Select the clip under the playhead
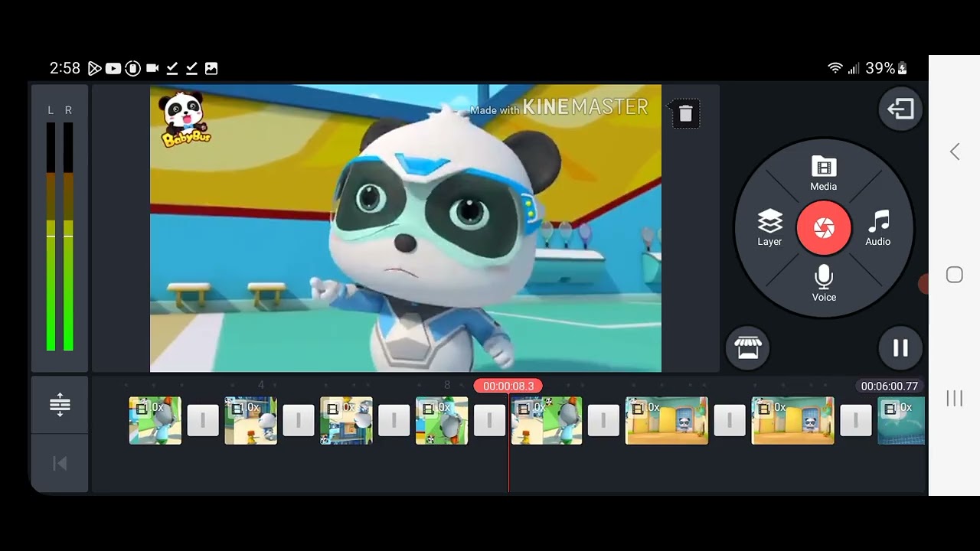Image resolution: width=980 pixels, height=551 pixels. click(x=547, y=420)
